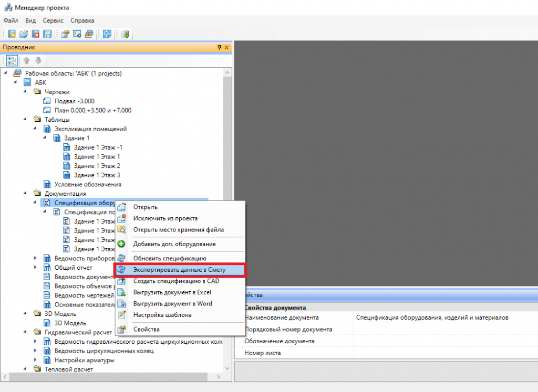The height and width of the screenshot is (392, 538).
Task: Collapse the Документация tree branch
Action: tap(24, 193)
